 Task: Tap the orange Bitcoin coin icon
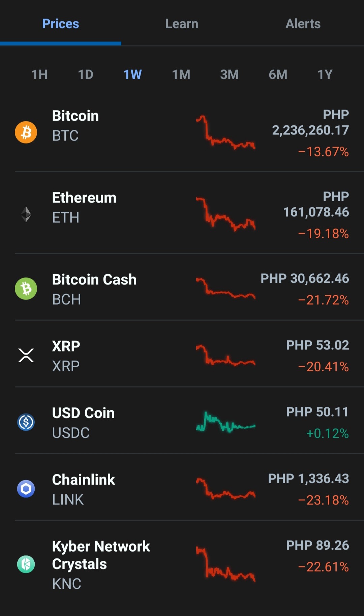(x=26, y=132)
